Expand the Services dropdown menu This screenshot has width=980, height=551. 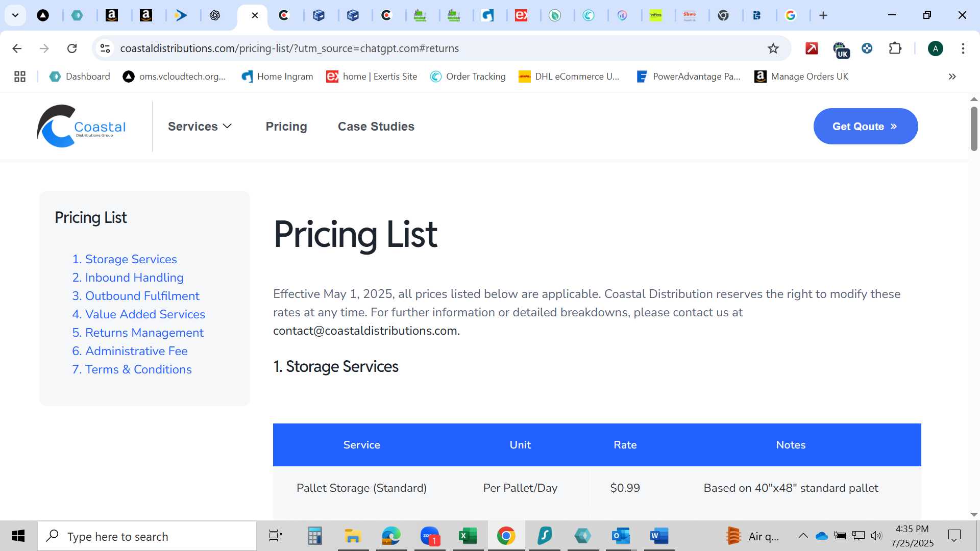click(x=200, y=126)
